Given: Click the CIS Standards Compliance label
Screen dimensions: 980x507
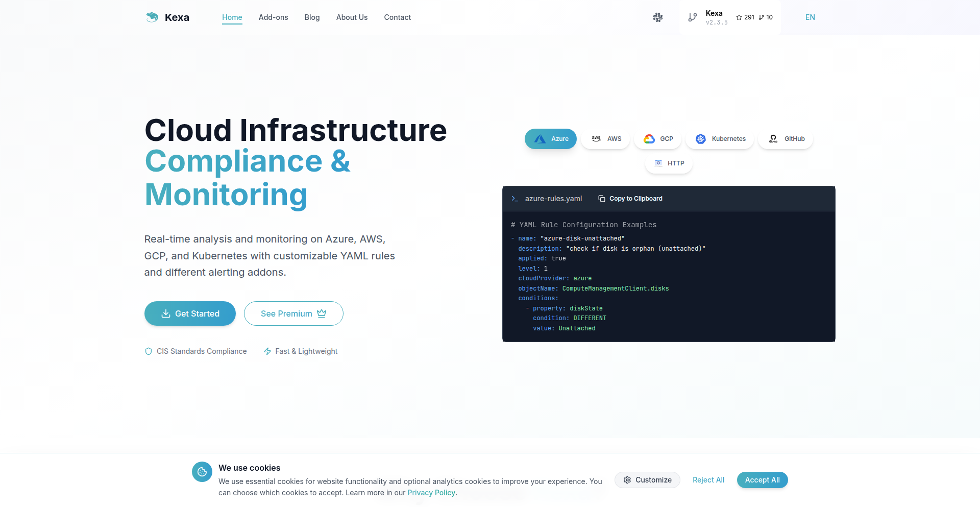Looking at the screenshot, I should pyautogui.click(x=202, y=351).
